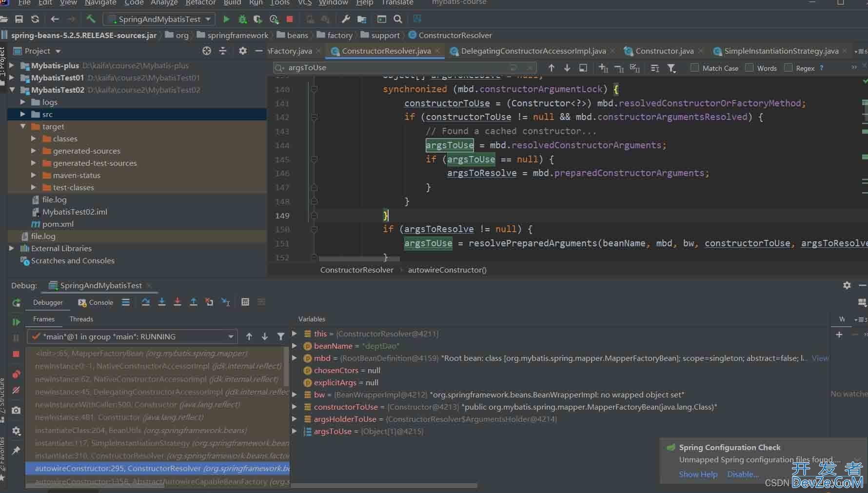Image resolution: width=868 pixels, height=493 pixels.
Task: Synchronize files with the refresh icon
Action: (35, 19)
